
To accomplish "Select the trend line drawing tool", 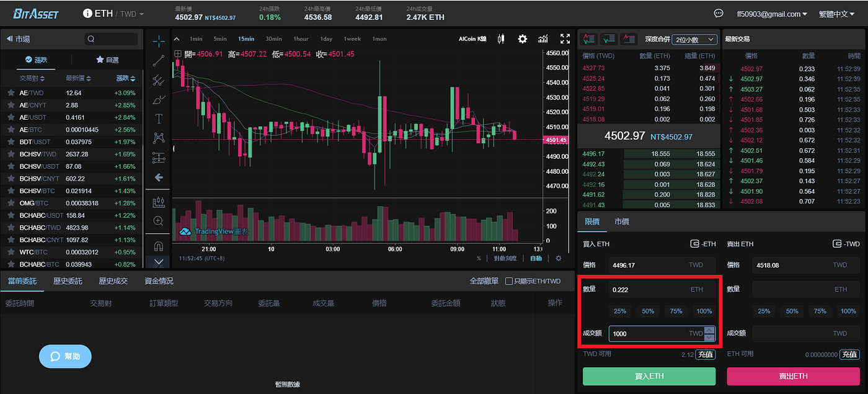I will [x=159, y=61].
